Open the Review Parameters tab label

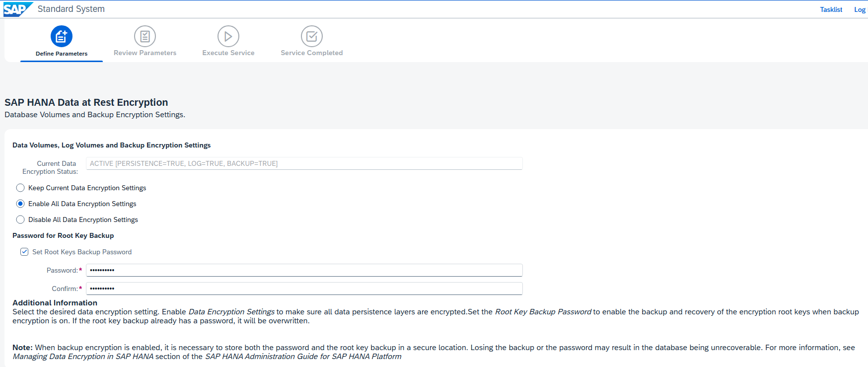(145, 53)
